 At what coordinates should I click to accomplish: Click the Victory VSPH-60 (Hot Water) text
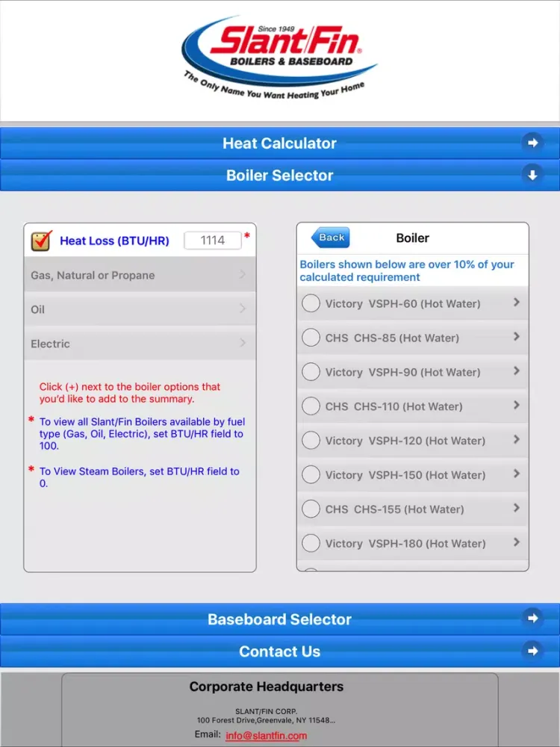[403, 303]
